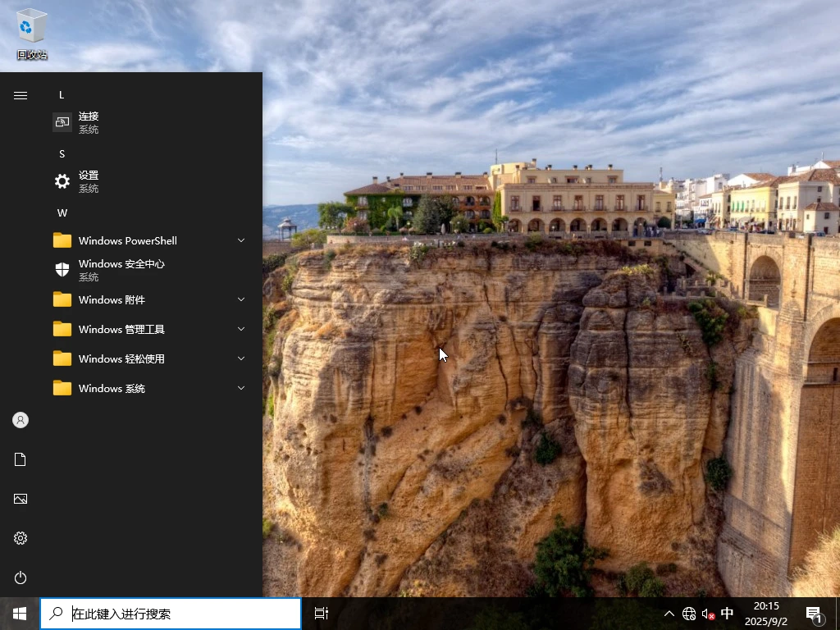Screen dimensions: 840x630
Task: Click inside the taskbar search box
Action: coord(170,613)
